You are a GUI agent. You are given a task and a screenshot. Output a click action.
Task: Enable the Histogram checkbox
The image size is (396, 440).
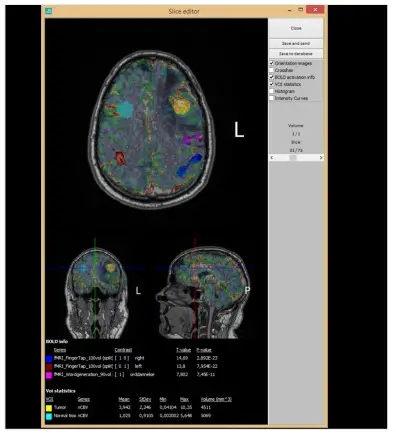pos(272,91)
